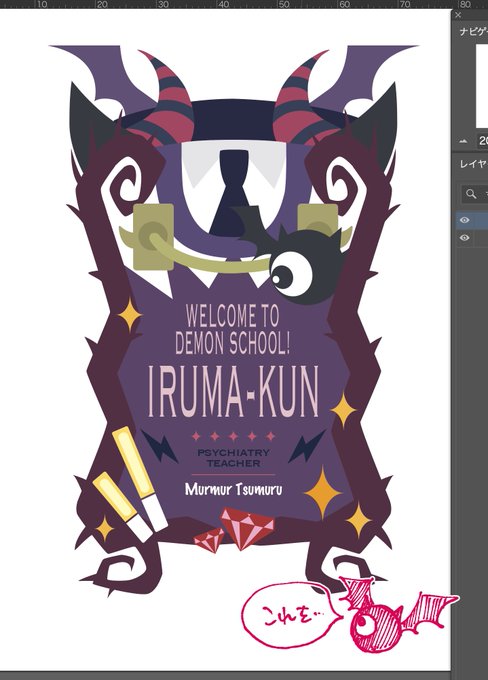Click the layer search magnifier icon
This screenshot has width=488, height=680.
tap(471, 194)
